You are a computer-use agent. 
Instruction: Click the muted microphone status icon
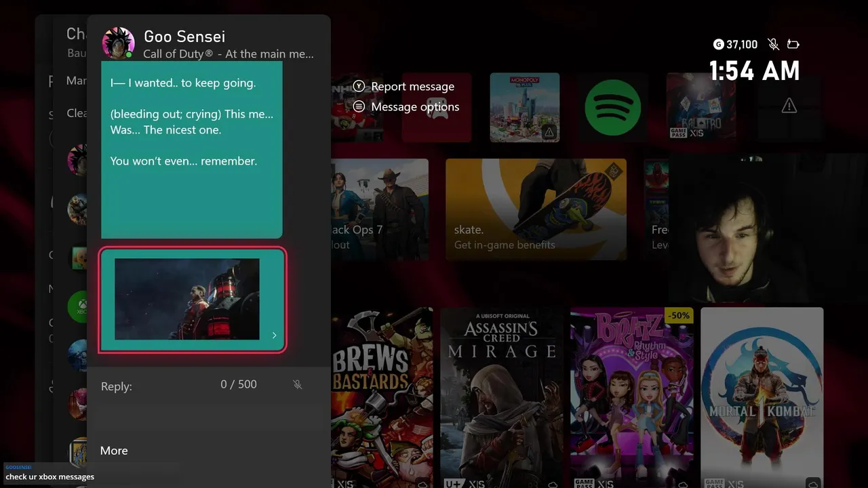pos(773,44)
